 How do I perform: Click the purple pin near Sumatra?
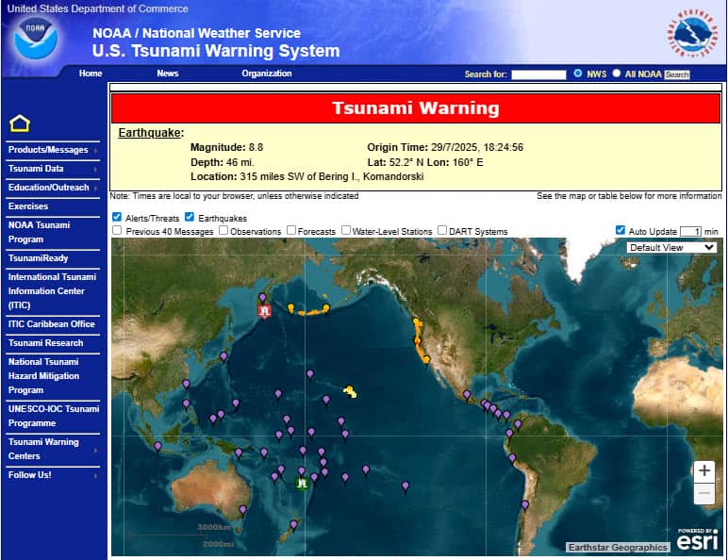[157, 447]
